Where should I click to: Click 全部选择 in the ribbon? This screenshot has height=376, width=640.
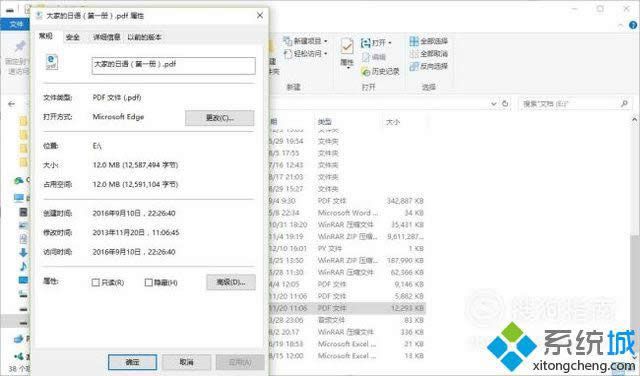(429, 41)
